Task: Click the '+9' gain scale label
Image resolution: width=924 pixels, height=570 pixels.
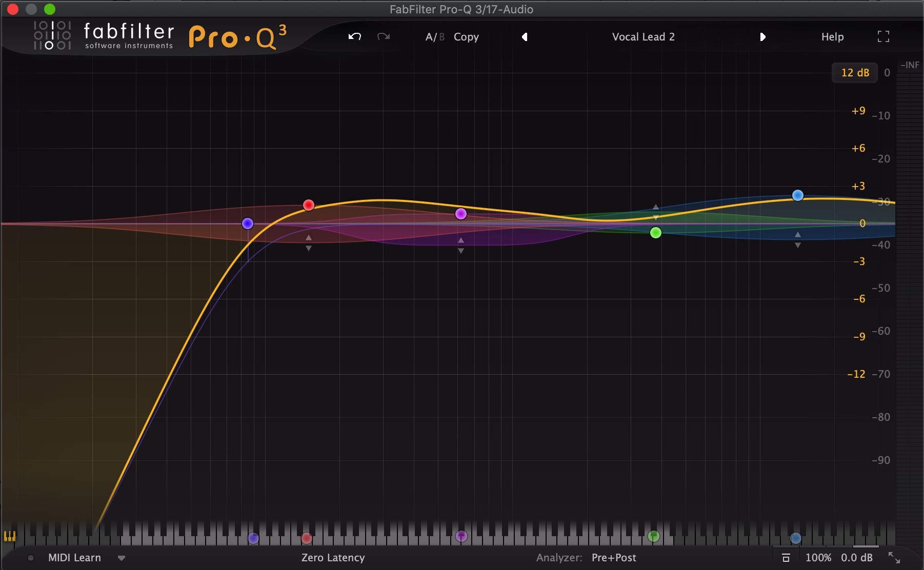Action: pos(858,111)
